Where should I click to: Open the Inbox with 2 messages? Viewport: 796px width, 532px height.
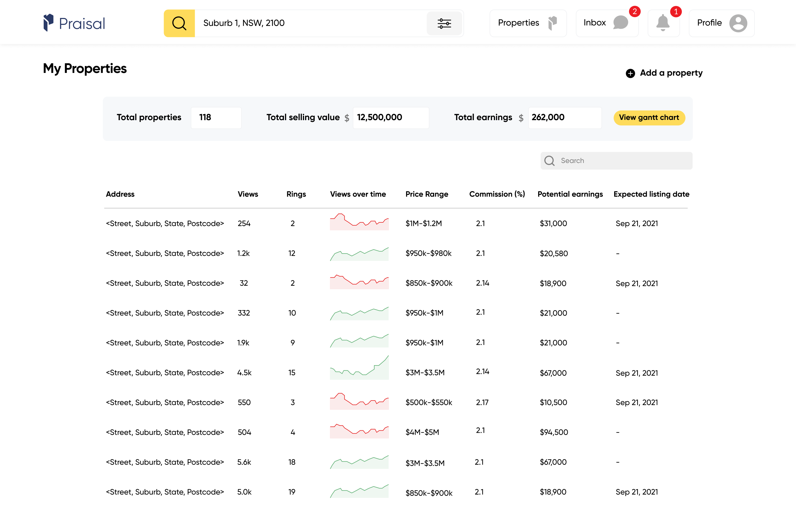(x=607, y=23)
